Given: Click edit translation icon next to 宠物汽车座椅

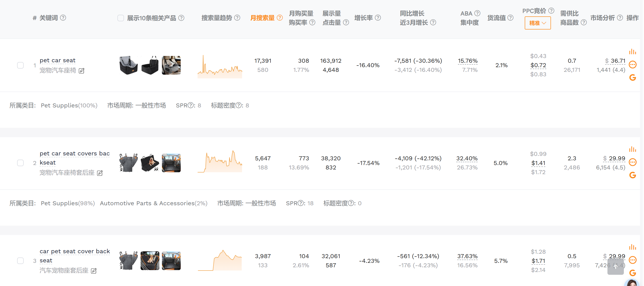Looking at the screenshot, I should point(82,71).
